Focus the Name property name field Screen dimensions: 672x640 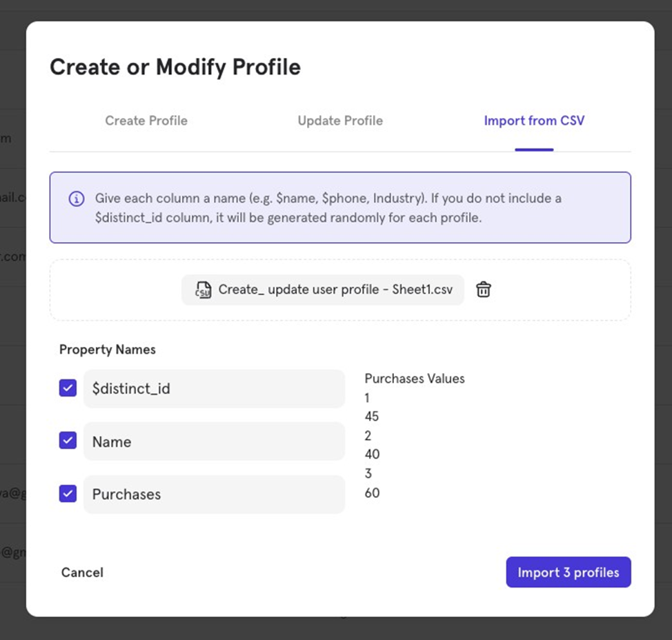tap(214, 441)
